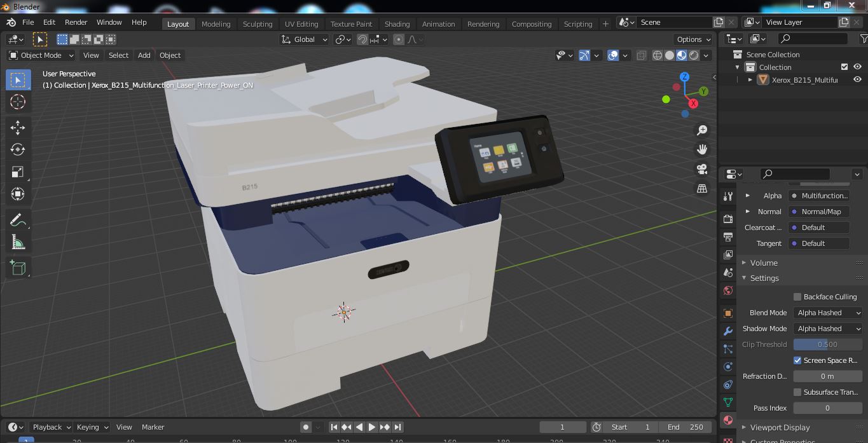Toggle X-Ray view button
868x443 pixels.
(x=641, y=55)
